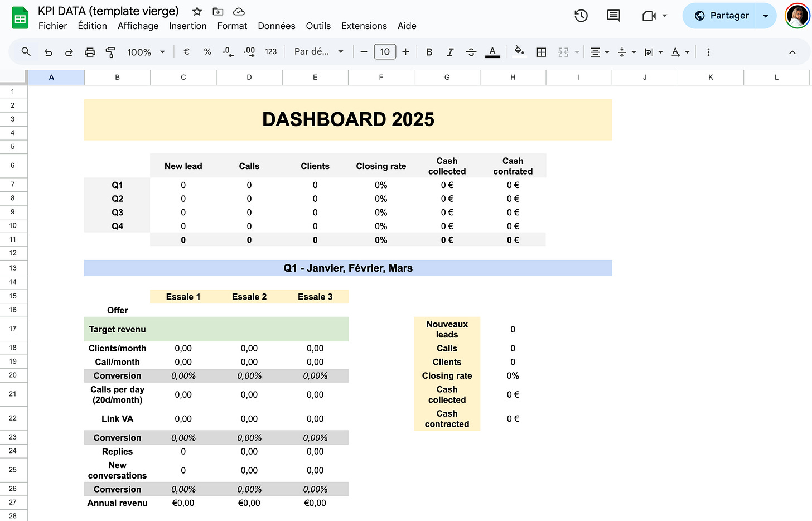Open the Insertion menu
This screenshot has width=812, height=521.
point(188,26)
